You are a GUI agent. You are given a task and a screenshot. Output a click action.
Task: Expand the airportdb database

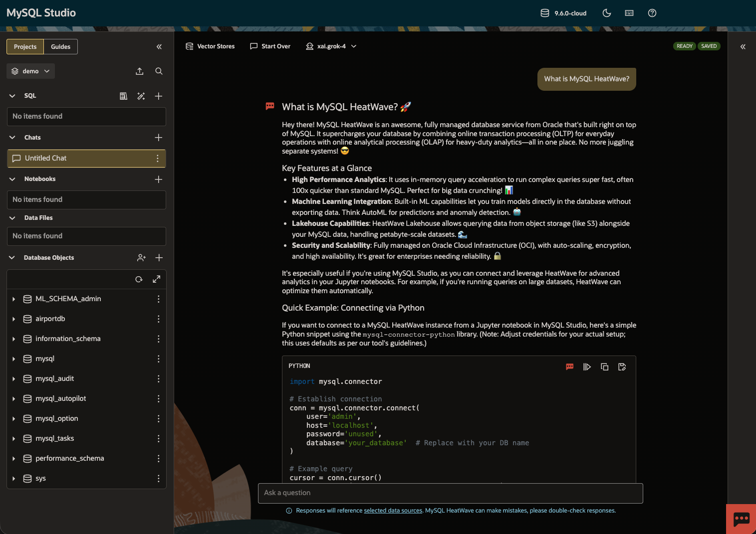pyautogui.click(x=13, y=319)
